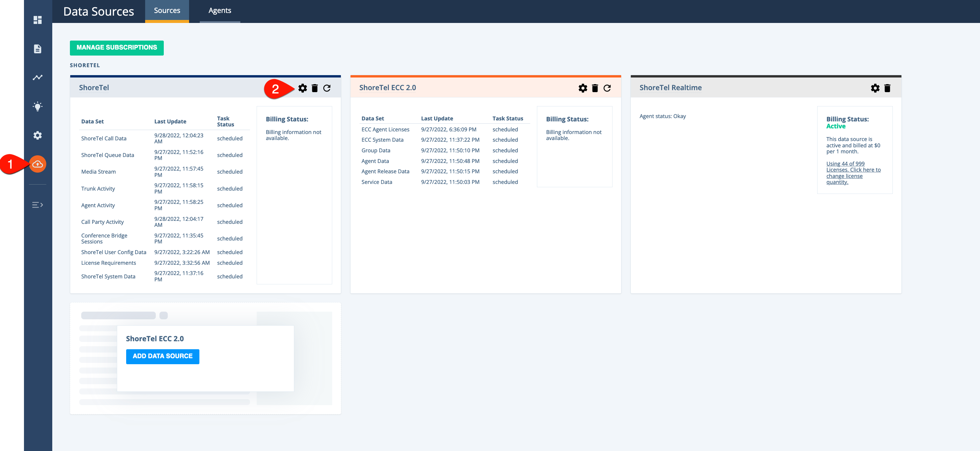The image size is (980, 451).
Task: Click Last Update header in ShoreTel table
Action: (170, 122)
